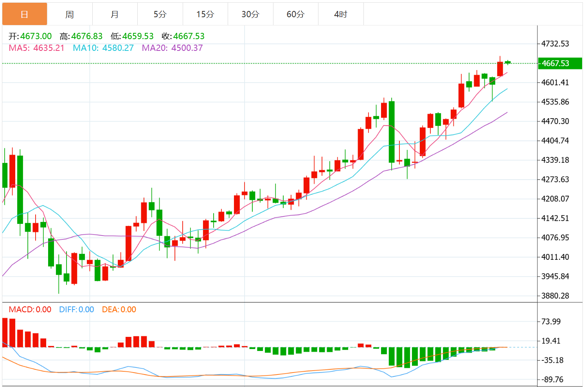The image size is (588, 387).
Task: Click the MA10 indicator label
Action: pos(103,48)
